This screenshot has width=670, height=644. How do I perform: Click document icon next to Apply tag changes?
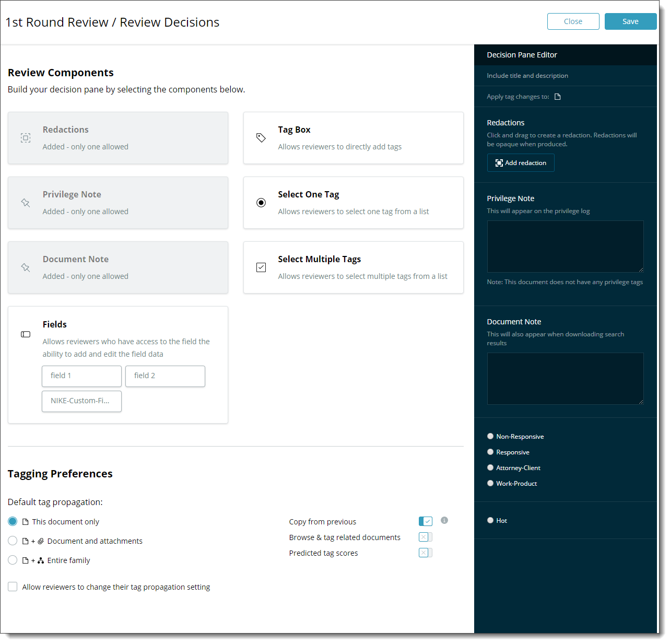[558, 97]
